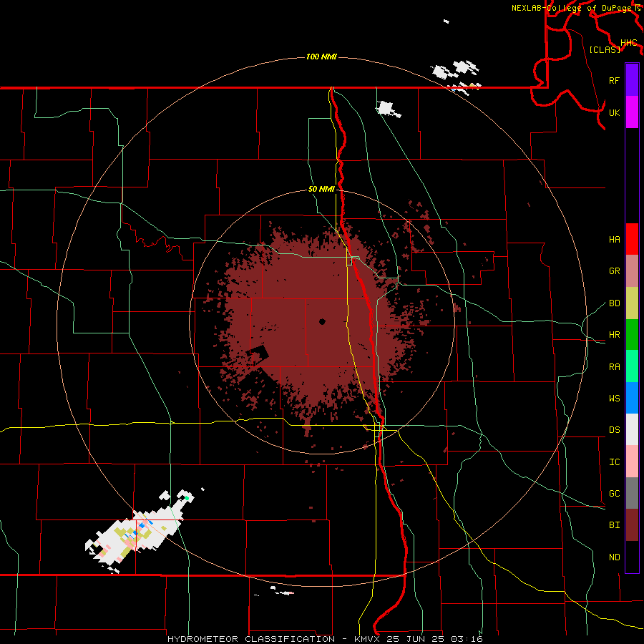
Task: Click the black radar site dot at center
Action: [x=322, y=321]
